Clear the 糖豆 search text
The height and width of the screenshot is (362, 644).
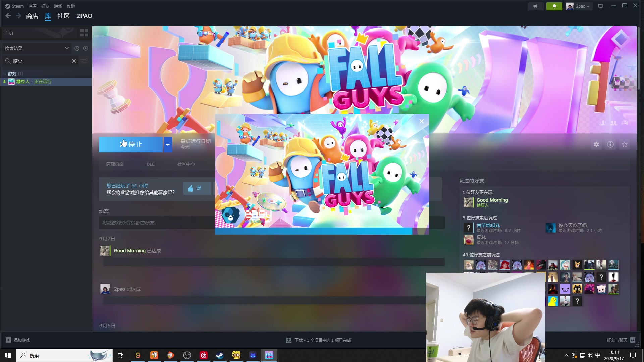[x=74, y=61]
